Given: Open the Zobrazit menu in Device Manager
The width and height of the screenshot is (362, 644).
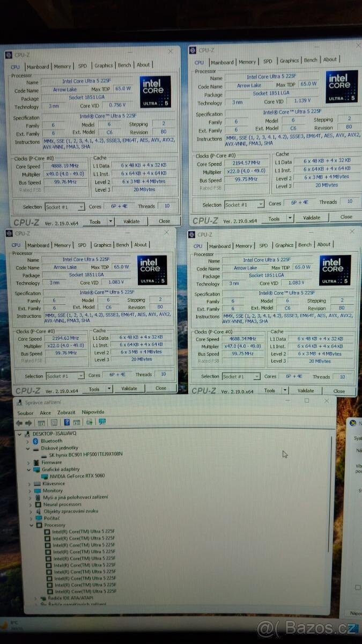Looking at the screenshot, I should point(67,413).
